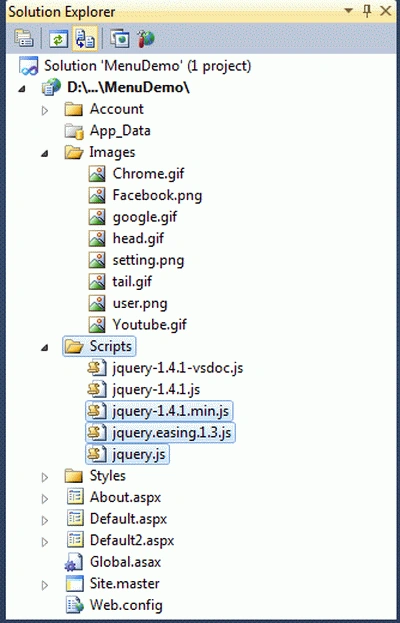The height and width of the screenshot is (623, 400).
Task: Click the Youtube.gif image icon
Action: [97, 325]
